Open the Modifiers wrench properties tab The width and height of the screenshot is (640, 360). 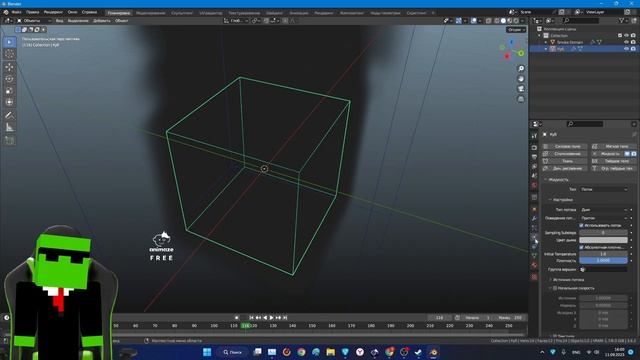534,219
